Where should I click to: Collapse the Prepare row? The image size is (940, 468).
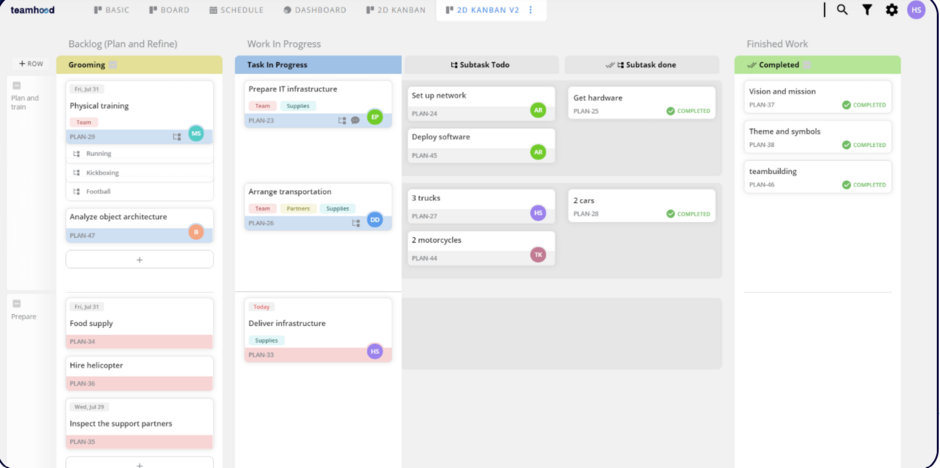pyautogui.click(x=17, y=304)
